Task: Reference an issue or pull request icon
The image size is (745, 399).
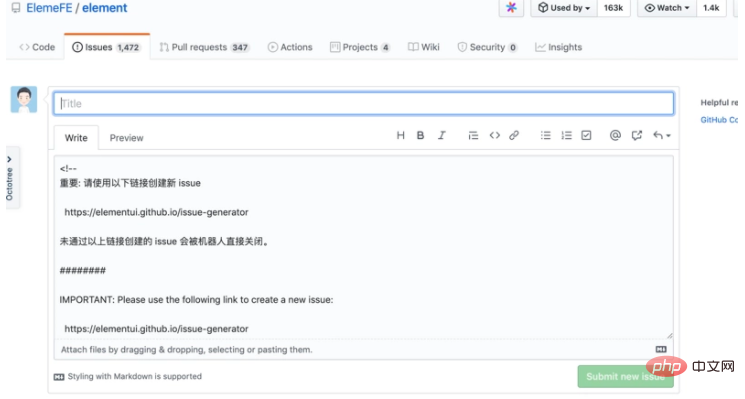Action: coord(637,135)
